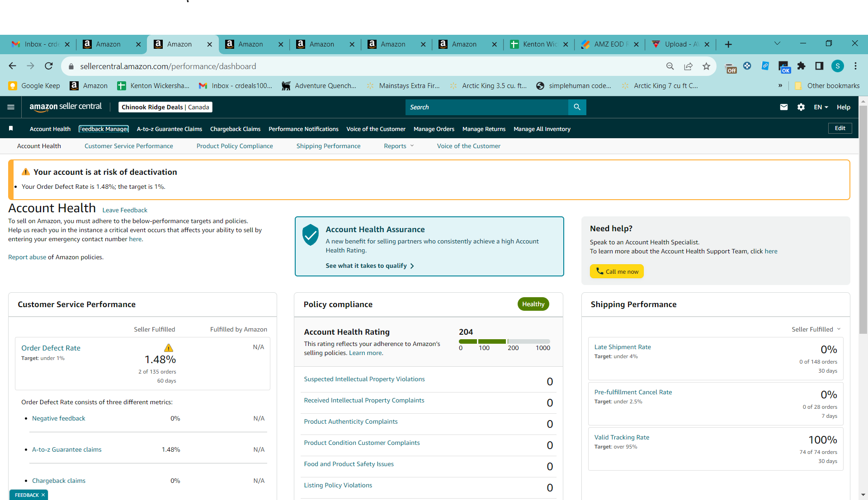
Task: Switch marketplace via Chinook Ridge Deals Canada
Action: 165,107
